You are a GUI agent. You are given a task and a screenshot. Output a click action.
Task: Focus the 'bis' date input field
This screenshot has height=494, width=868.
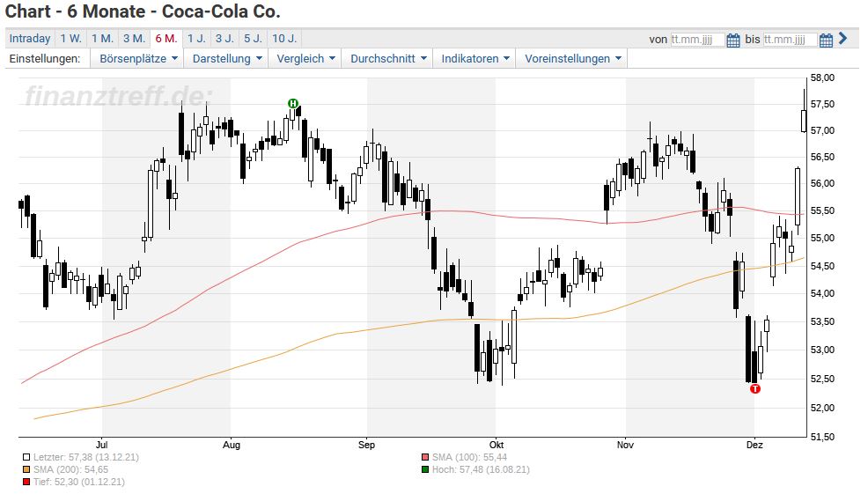[790, 40]
